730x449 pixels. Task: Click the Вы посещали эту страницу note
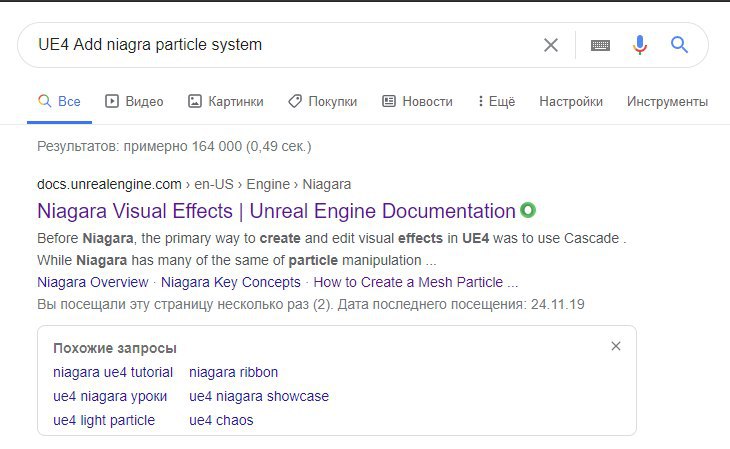pyautogui.click(x=311, y=304)
